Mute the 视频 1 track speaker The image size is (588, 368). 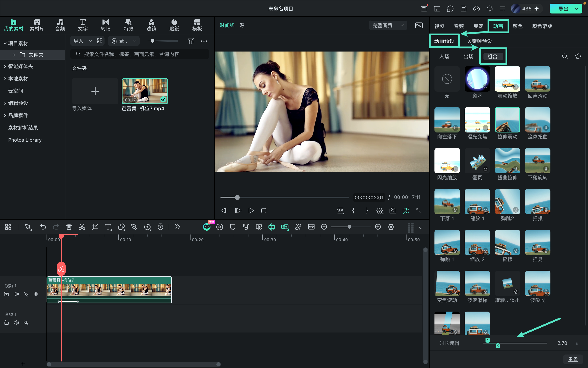[x=16, y=294]
